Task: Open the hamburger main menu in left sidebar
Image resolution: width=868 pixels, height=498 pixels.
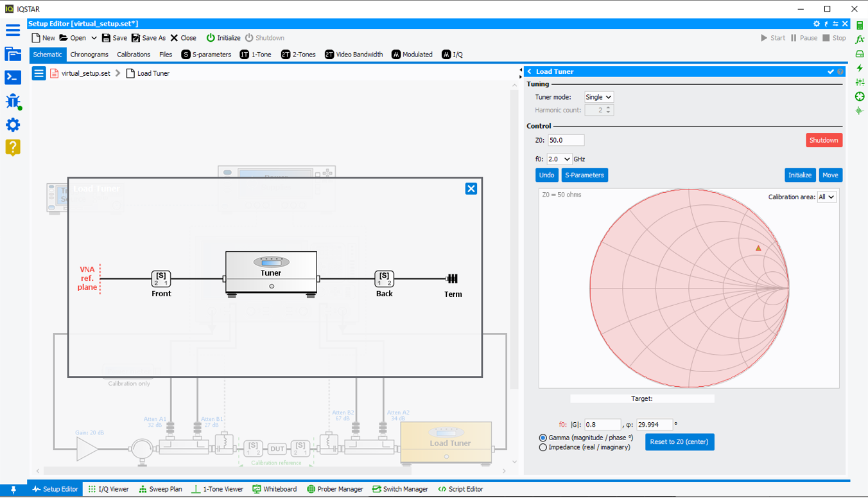Action: point(13,30)
